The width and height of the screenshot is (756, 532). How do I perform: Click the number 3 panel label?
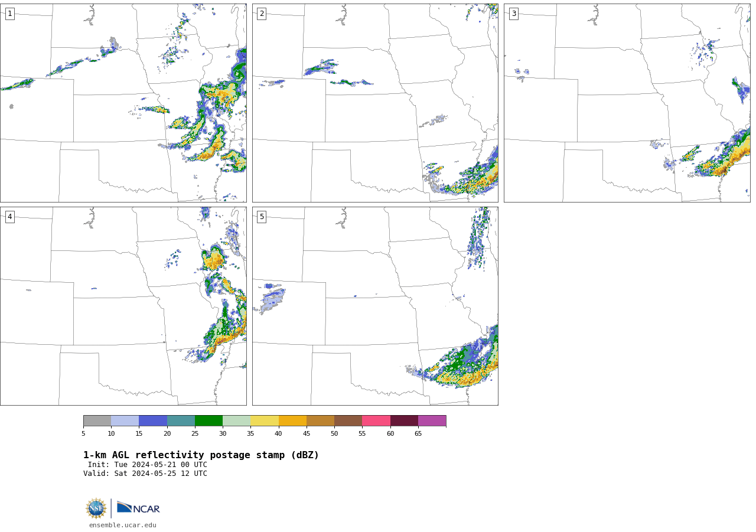coord(513,14)
